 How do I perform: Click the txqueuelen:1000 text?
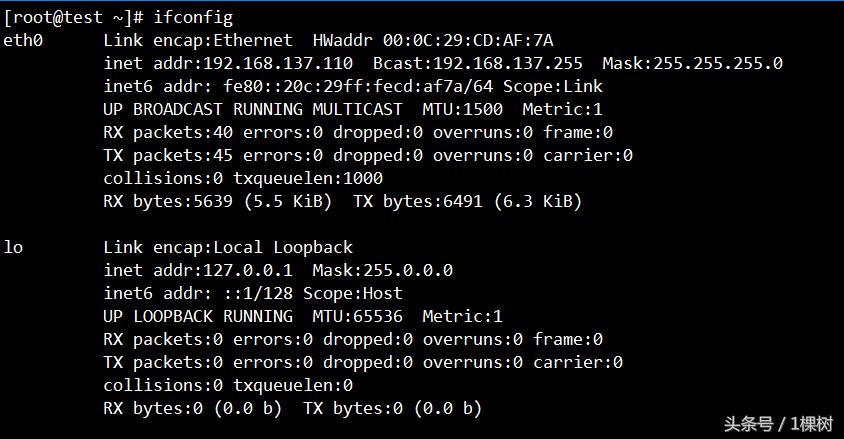click(x=308, y=178)
